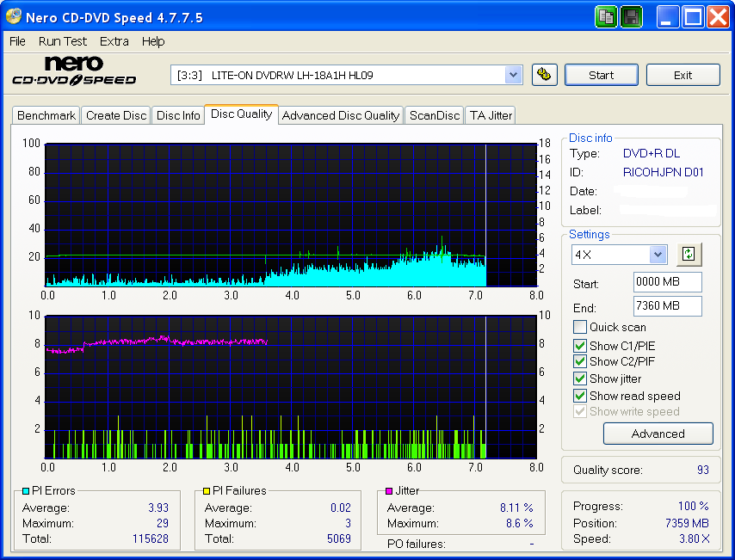Open drive speed settings via the yellow icon
The image size is (735, 560).
coord(544,75)
